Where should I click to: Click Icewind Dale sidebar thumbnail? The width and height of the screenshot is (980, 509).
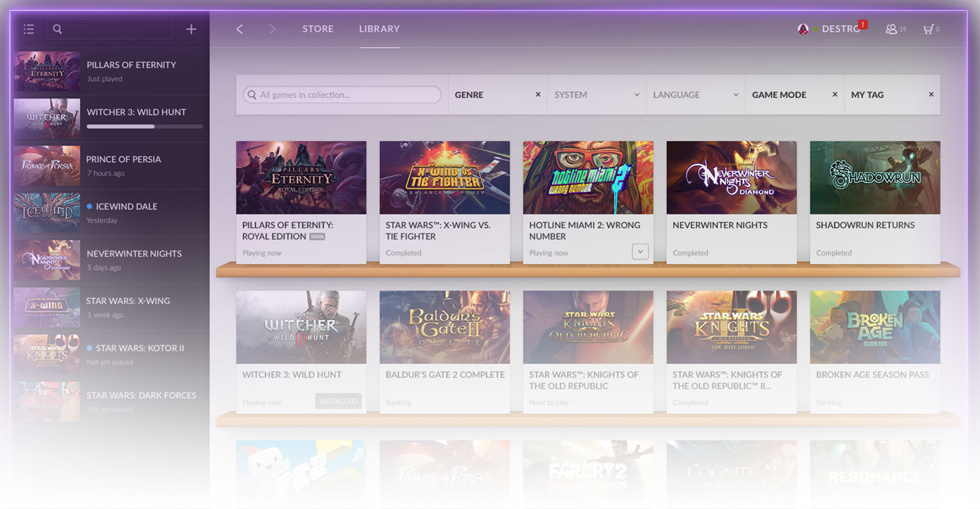[x=47, y=213]
